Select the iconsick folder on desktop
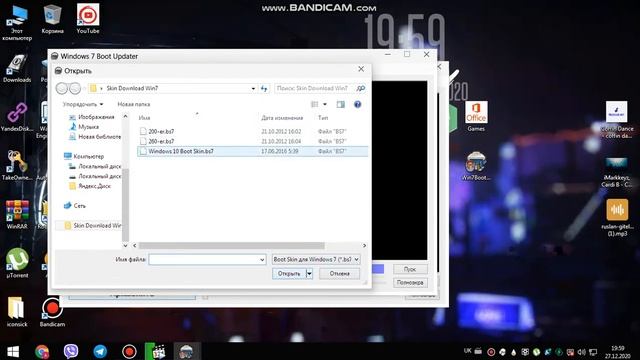This screenshot has width=640, height=360. [x=17, y=312]
